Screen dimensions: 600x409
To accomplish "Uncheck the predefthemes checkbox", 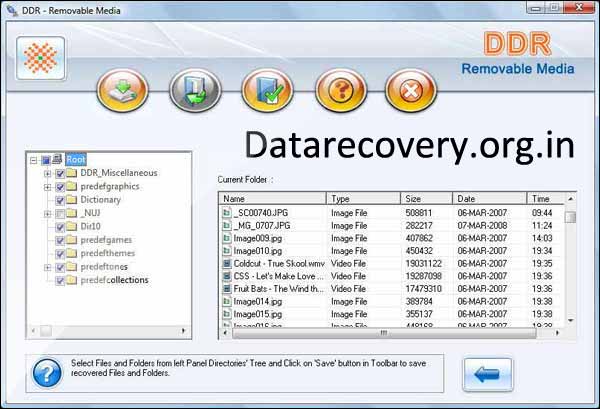I will 60,254.
